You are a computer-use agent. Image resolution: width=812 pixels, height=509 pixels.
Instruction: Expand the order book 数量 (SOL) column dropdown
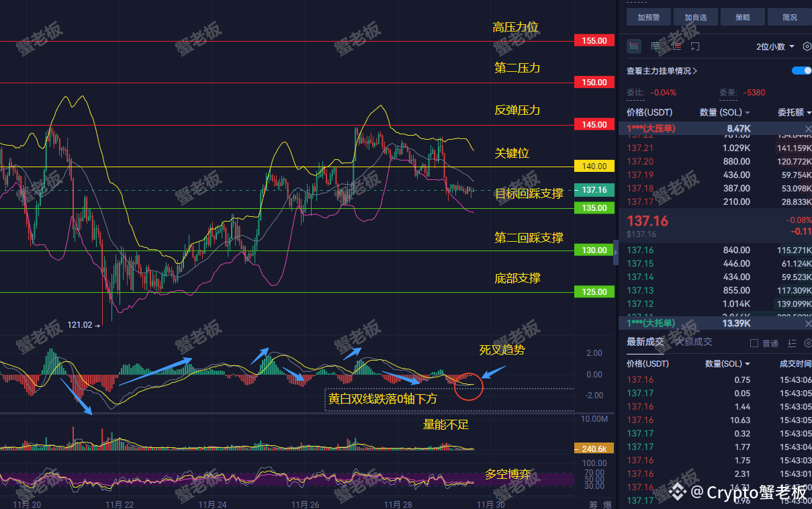pyautogui.click(x=725, y=112)
